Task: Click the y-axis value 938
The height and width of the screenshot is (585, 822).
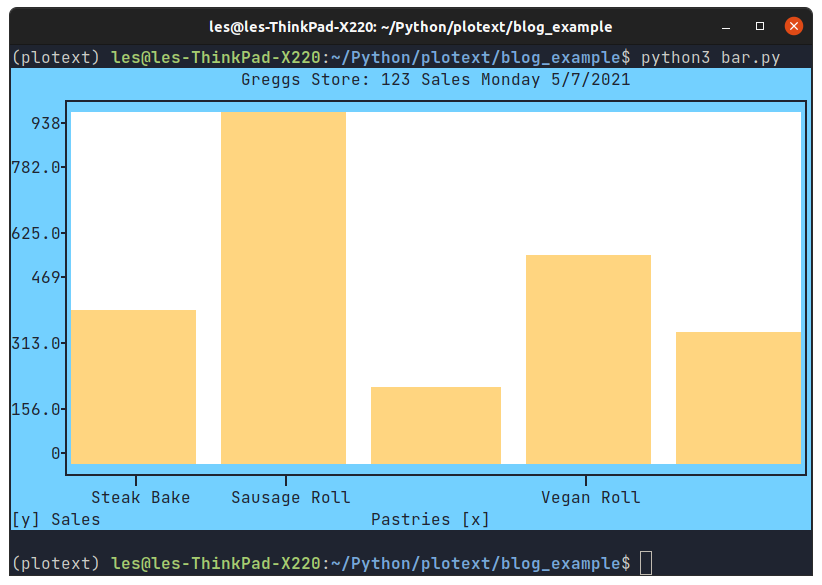Action: tap(46, 123)
